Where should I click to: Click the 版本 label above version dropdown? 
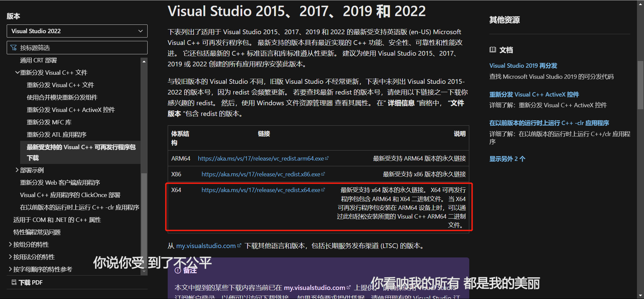13,16
